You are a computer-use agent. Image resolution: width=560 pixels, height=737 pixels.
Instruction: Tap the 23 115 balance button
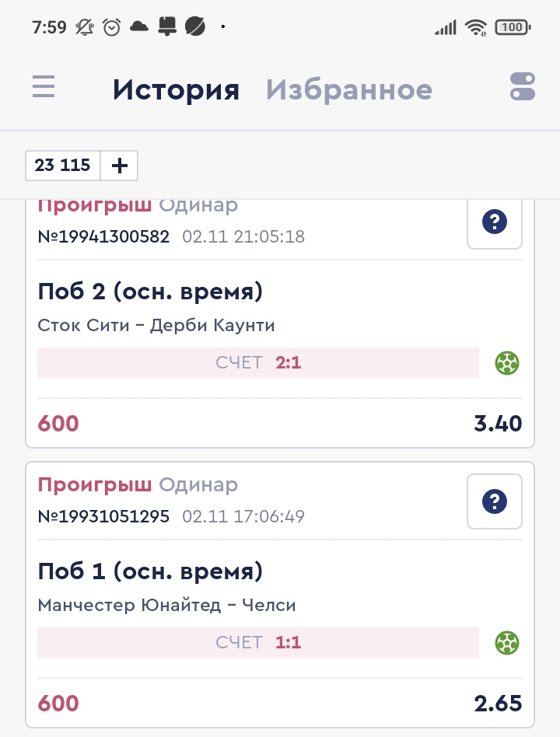point(63,165)
